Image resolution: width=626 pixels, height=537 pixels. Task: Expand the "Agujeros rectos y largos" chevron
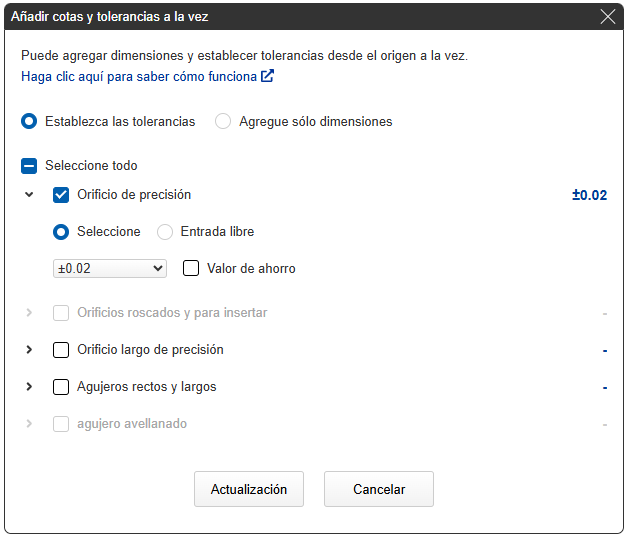(x=29, y=387)
